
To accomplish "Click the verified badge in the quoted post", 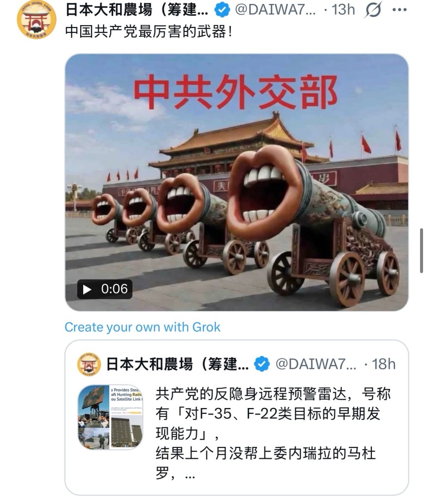I will 262,364.
